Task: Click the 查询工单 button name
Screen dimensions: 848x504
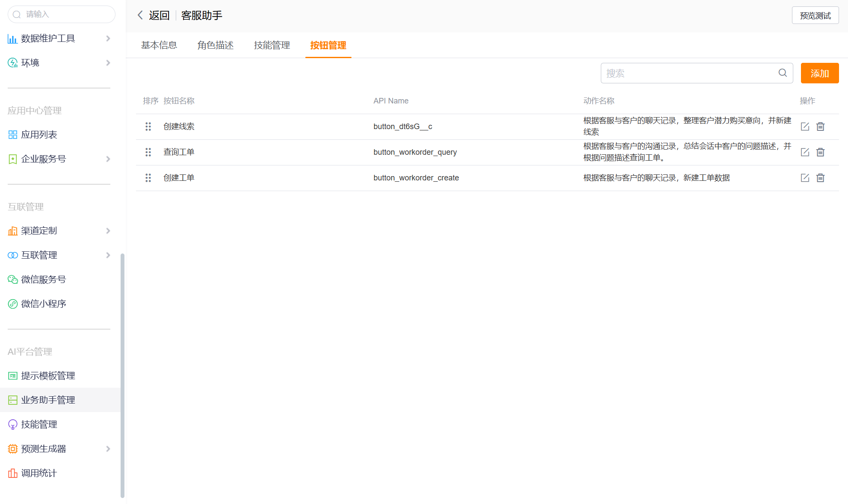Action: [x=179, y=152]
